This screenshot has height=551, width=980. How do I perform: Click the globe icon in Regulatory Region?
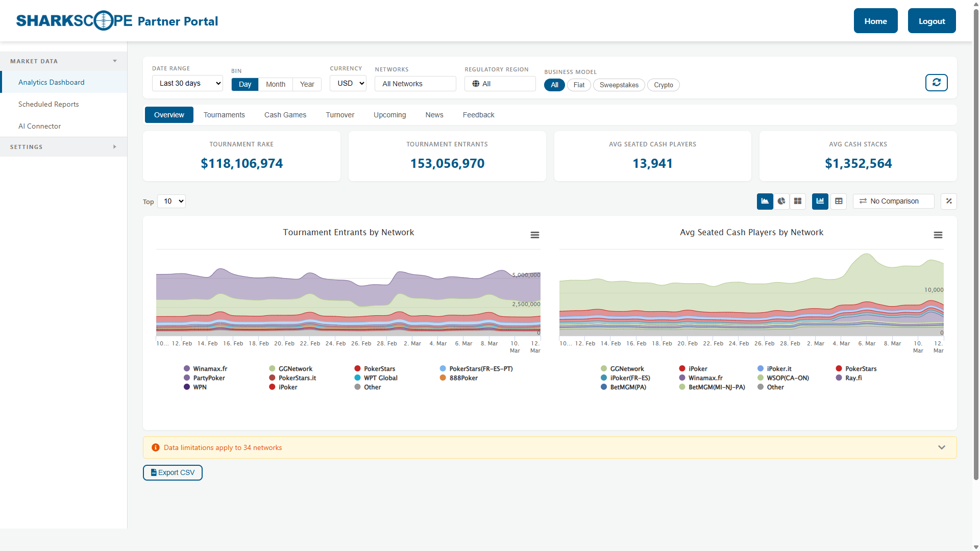pos(476,84)
